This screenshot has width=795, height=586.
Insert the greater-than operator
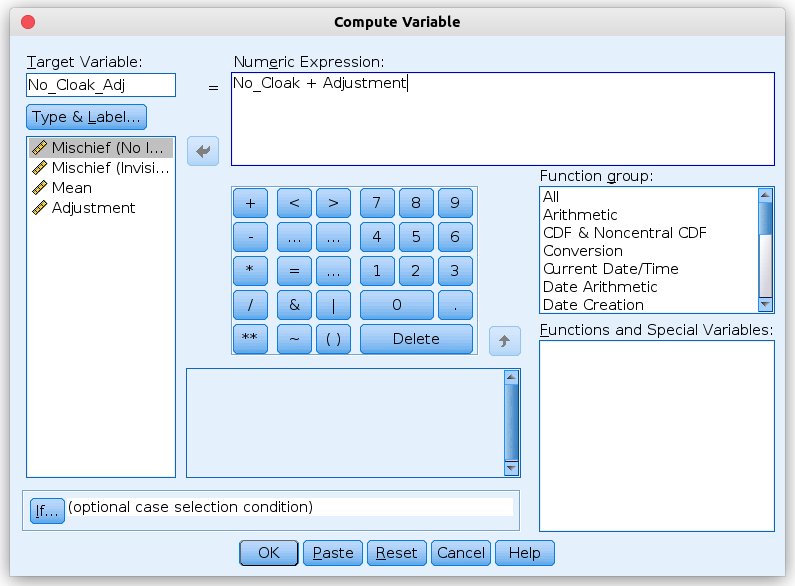[x=333, y=203]
